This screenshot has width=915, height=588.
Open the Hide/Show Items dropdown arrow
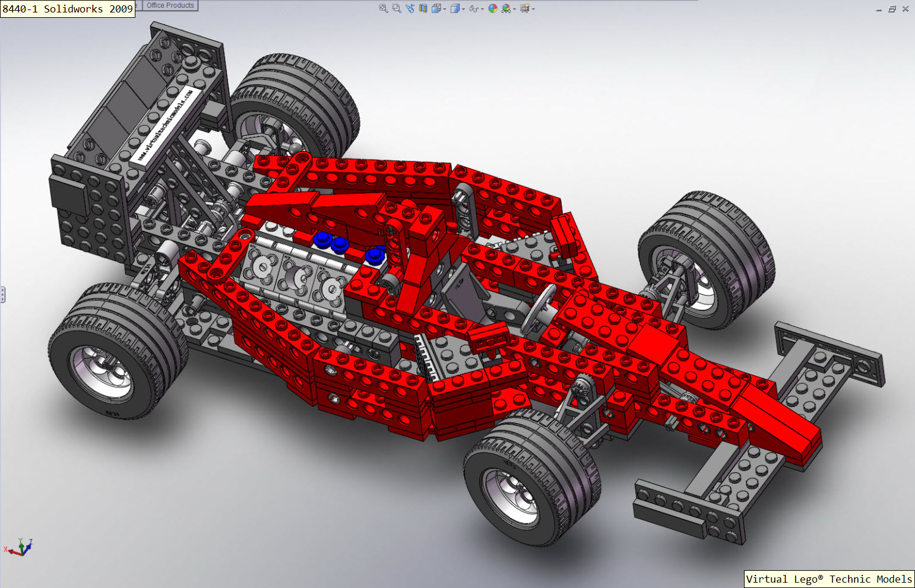[x=482, y=9]
